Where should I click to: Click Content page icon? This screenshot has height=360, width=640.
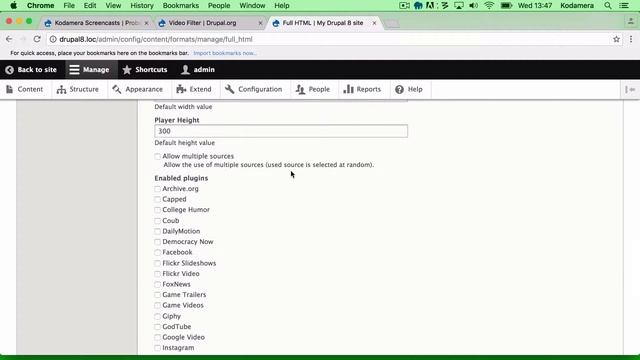click(x=10, y=89)
